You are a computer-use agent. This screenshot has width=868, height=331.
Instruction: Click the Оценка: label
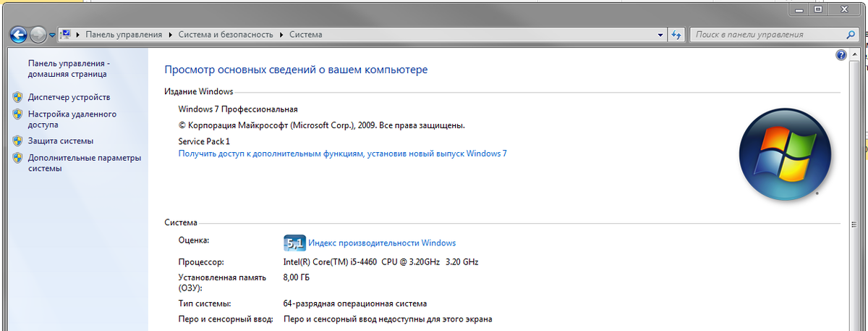[x=193, y=239]
